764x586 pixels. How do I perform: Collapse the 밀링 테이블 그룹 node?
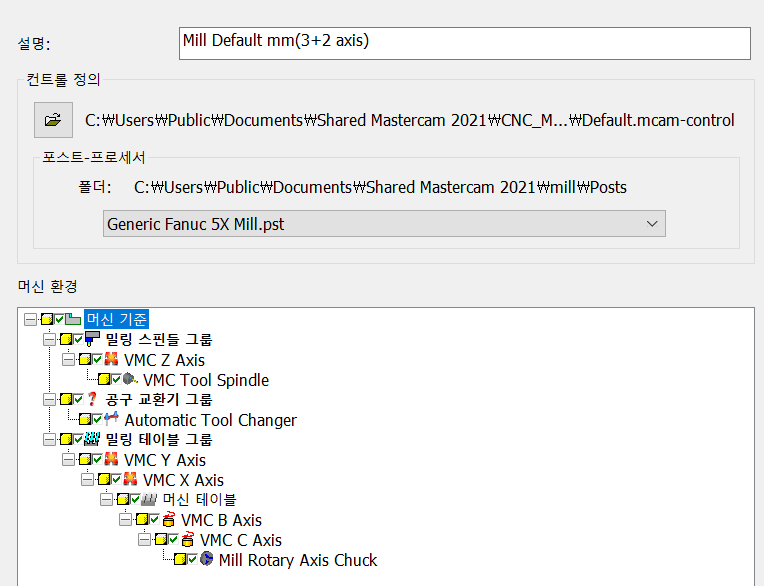pos(49,439)
